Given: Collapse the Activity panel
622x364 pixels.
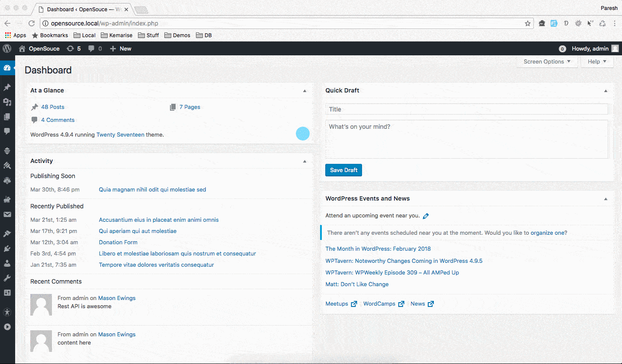Looking at the screenshot, I should 305,161.
